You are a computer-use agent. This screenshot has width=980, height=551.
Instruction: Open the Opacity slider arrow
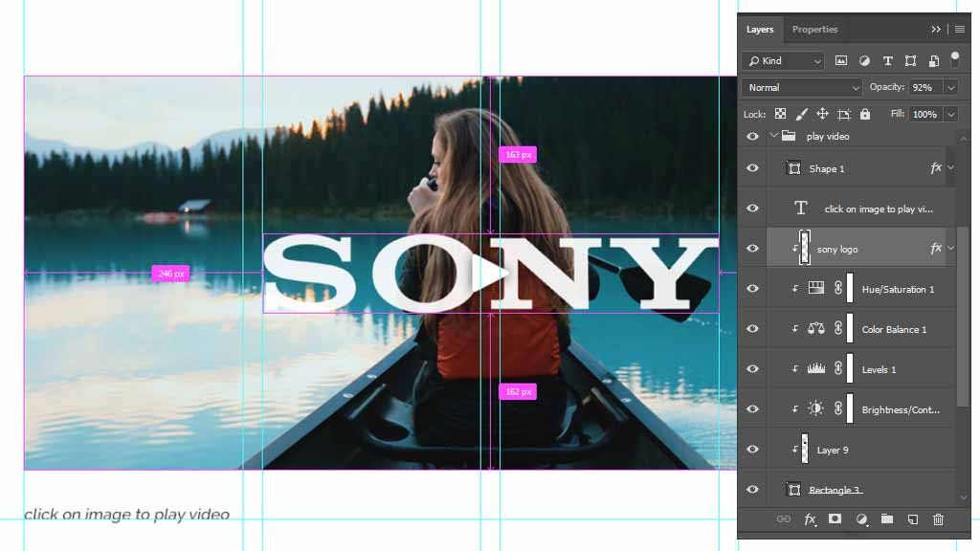click(950, 87)
